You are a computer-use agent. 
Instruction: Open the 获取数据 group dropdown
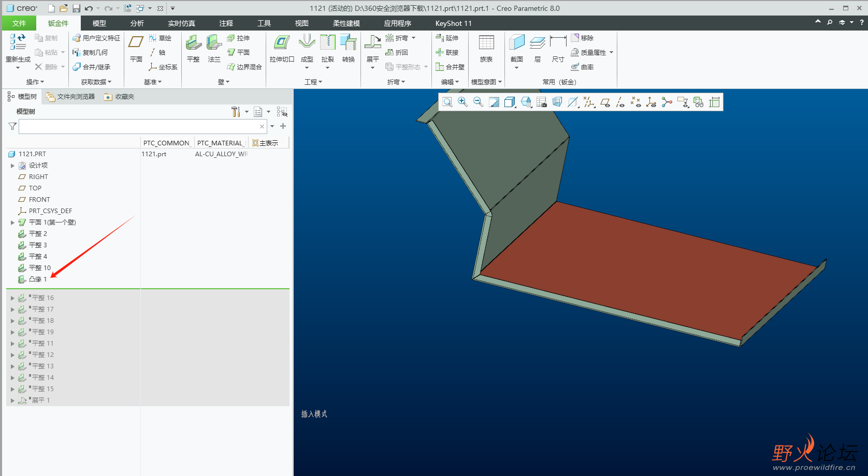(96, 82)
